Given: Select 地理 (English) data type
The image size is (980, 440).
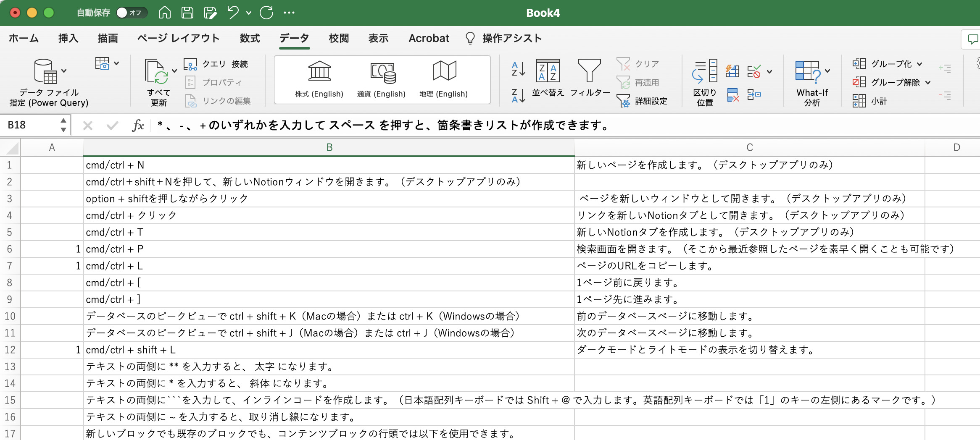Looking at the screenshot, I should click(444, 79).
